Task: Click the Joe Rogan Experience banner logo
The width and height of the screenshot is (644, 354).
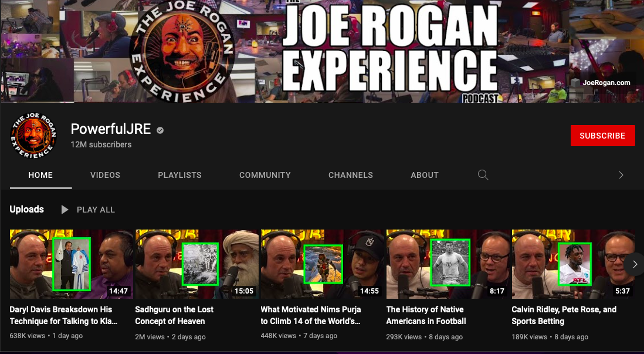Action: tap(182, 51)
